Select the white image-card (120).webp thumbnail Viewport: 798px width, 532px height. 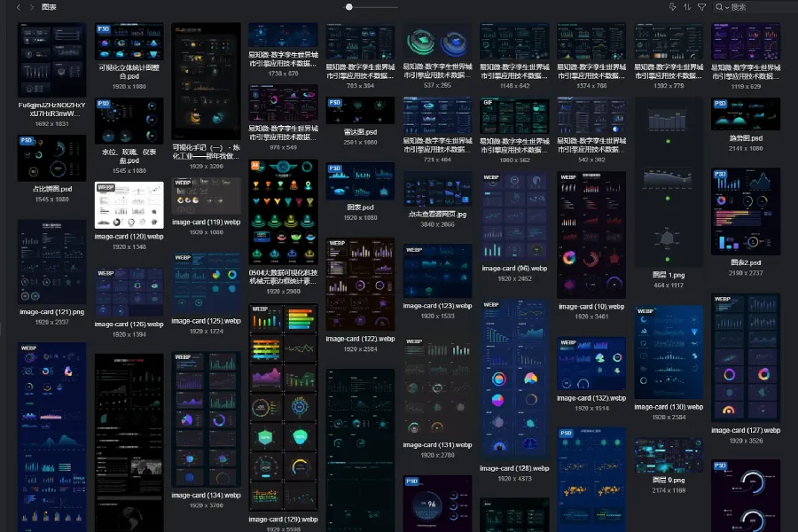click(x=129, y=205)
